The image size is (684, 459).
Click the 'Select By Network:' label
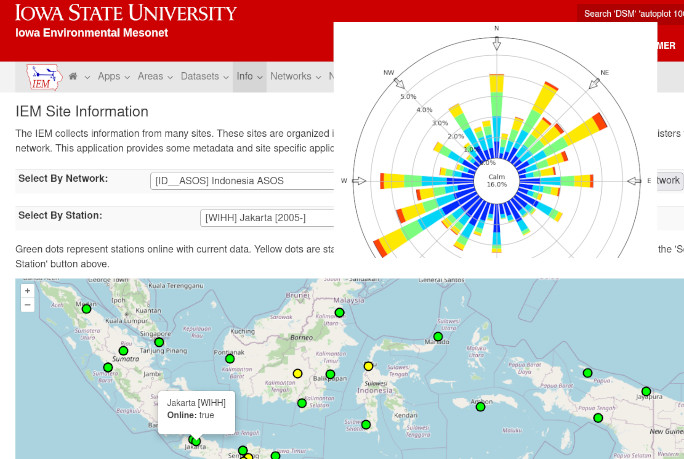63,178
